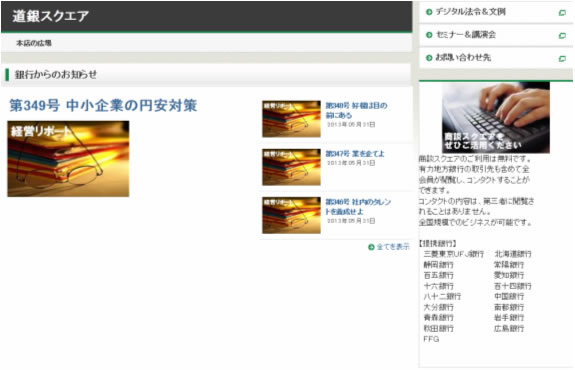The width and height of the screenshot is (575, 370).
Task: Click the external window icon on お問い合わせ先 row
Action: tap(562, 59)
